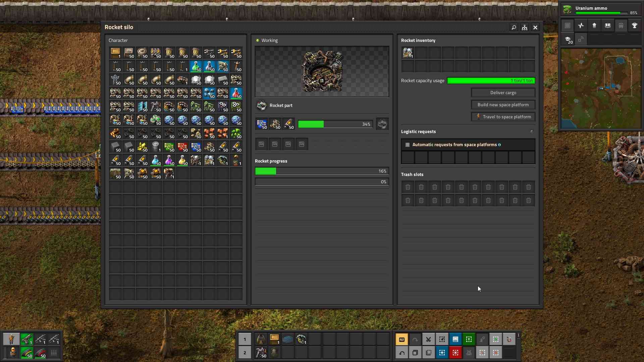Switch to quickbar row 2
The height and width of the screenshot is (362, 644).
pyautogui.click(x=245, y=353)
